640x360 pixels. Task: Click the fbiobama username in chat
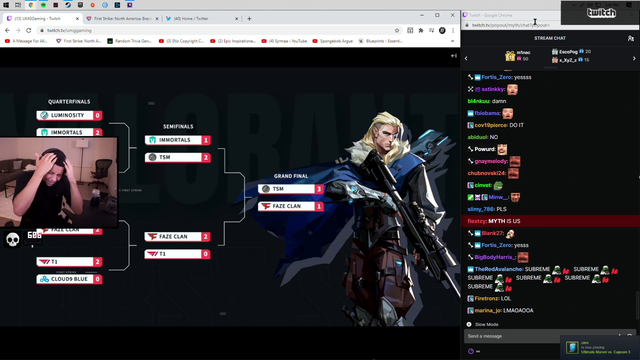(x=487, y=113)
